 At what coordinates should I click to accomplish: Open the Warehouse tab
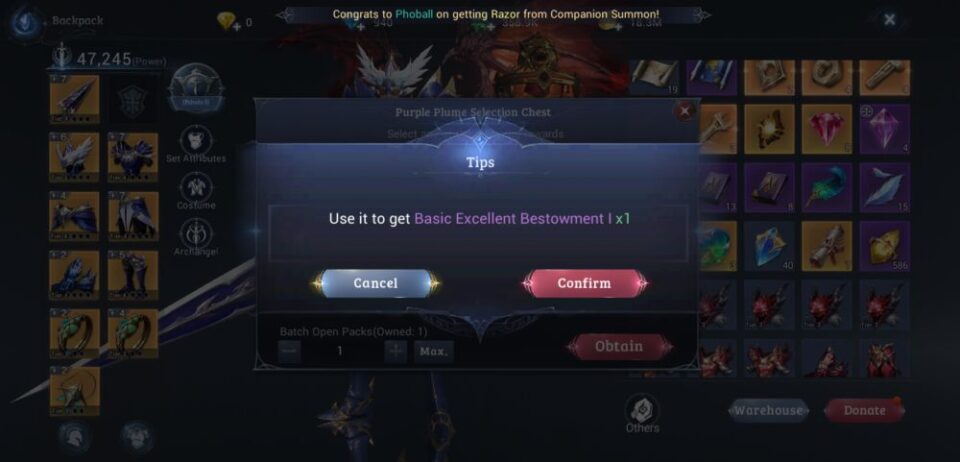(x=768, y=411)
